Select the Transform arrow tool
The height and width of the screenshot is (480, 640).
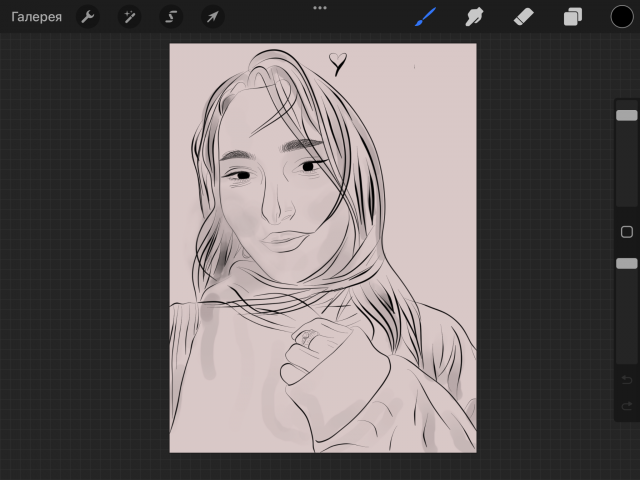(x=213, y=17)
